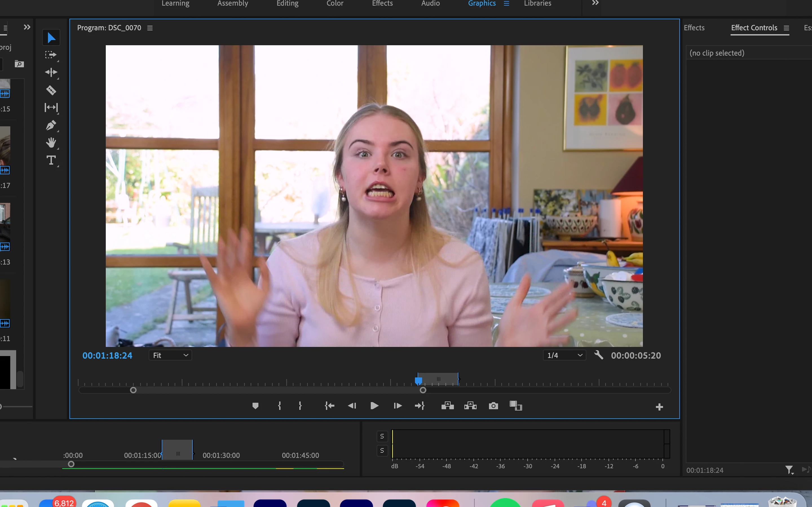812x507 pixels.
Task: Open the Fit zoom level dropdown
Action: pos(170,355)
